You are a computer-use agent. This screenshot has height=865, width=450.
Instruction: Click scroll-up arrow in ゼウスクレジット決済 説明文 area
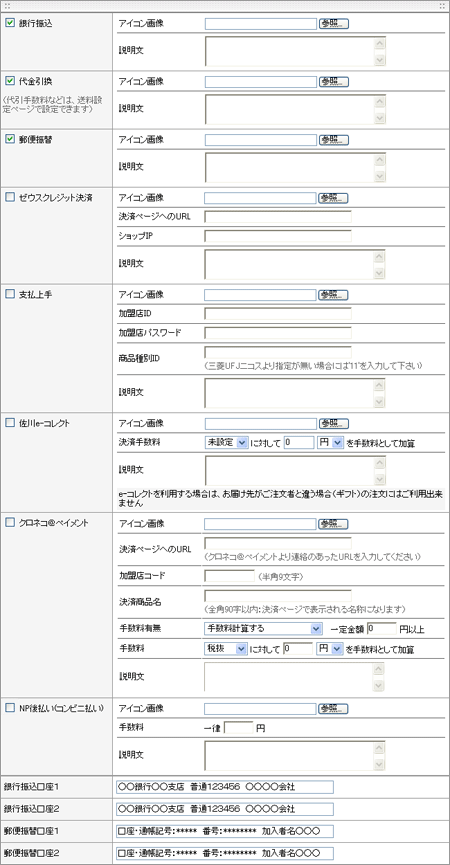tap(379, 257)
